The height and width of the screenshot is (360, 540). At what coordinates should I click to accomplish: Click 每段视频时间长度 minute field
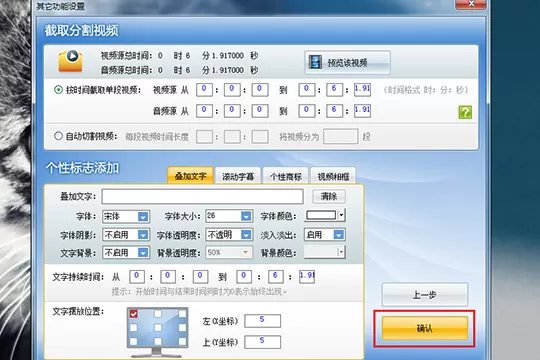click(x=232, y=137)
